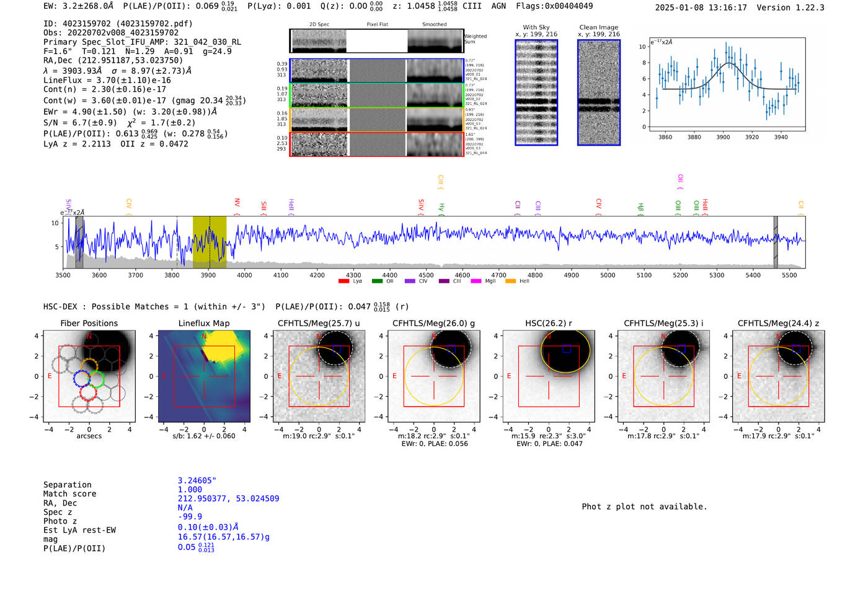Click the Hγ line marker label
The width and height of the screenshot is (868, 591).
point(441,208)
